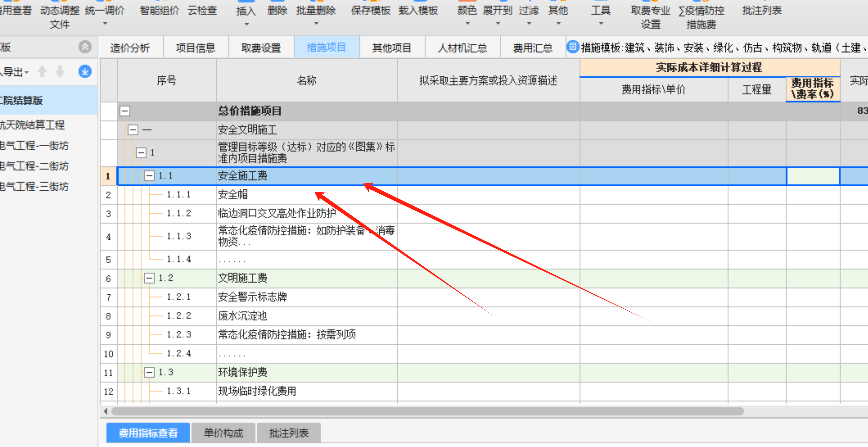Image resolution: width=868 pixels, height=447 pixels.
Task: Click the 工程量 column header
Action: [x=757, y=89]
